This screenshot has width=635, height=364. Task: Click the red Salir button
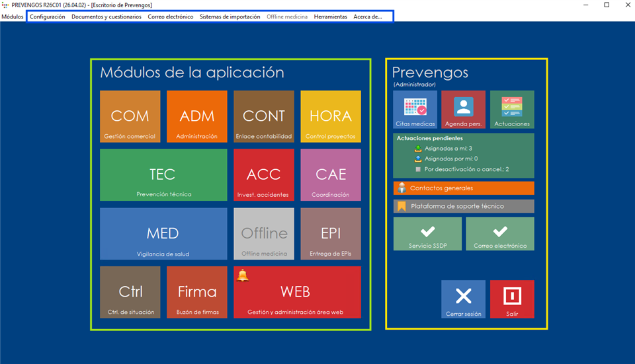pos(512,299)
